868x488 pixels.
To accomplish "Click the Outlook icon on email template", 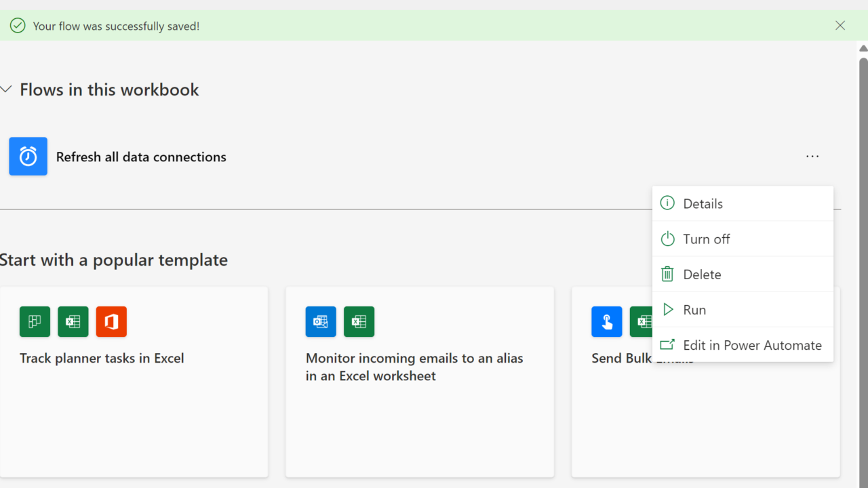I will point(321,322).
